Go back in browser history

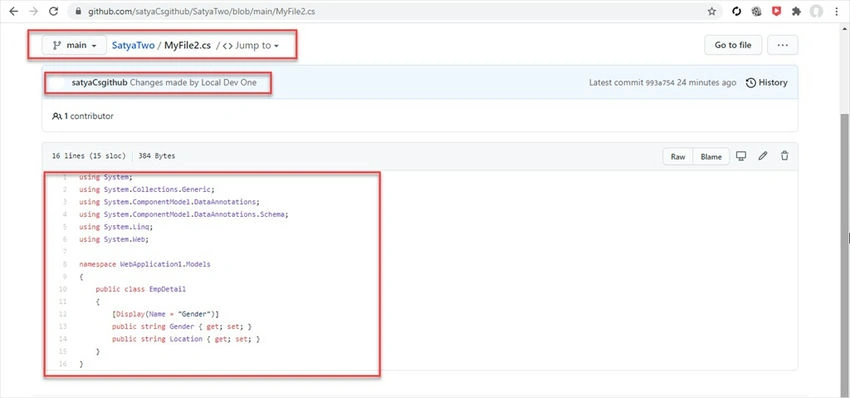(x=14, y=11)
